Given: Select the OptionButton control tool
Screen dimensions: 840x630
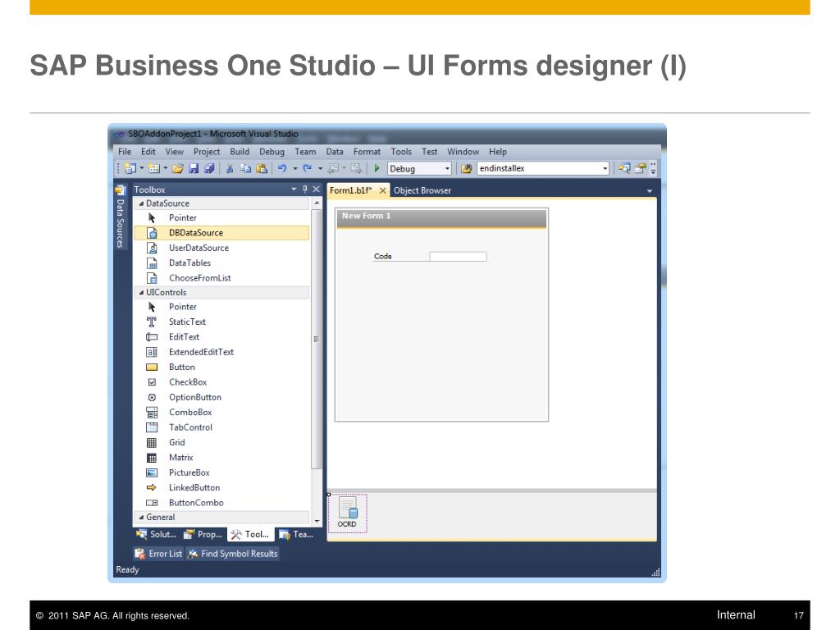Looking at the screenshot, I should click(221, 397).
